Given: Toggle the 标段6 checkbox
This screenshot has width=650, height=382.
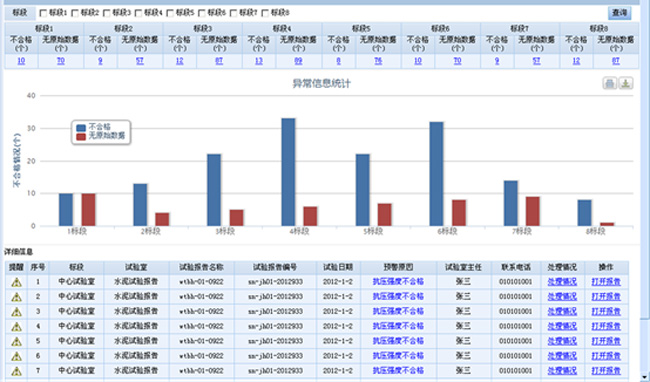Looking at the screenshot, I should [202, 13].
